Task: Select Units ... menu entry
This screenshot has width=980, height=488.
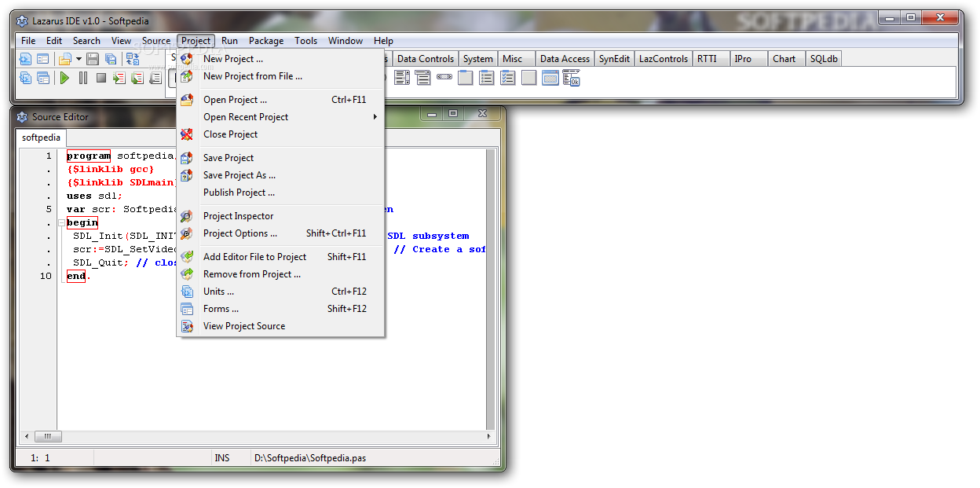Action: (281, 292)
